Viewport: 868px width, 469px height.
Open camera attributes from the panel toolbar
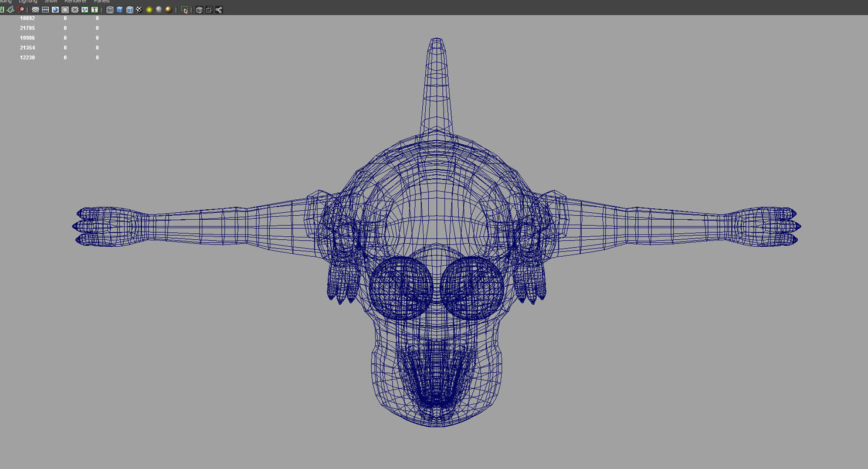point(11,10)
